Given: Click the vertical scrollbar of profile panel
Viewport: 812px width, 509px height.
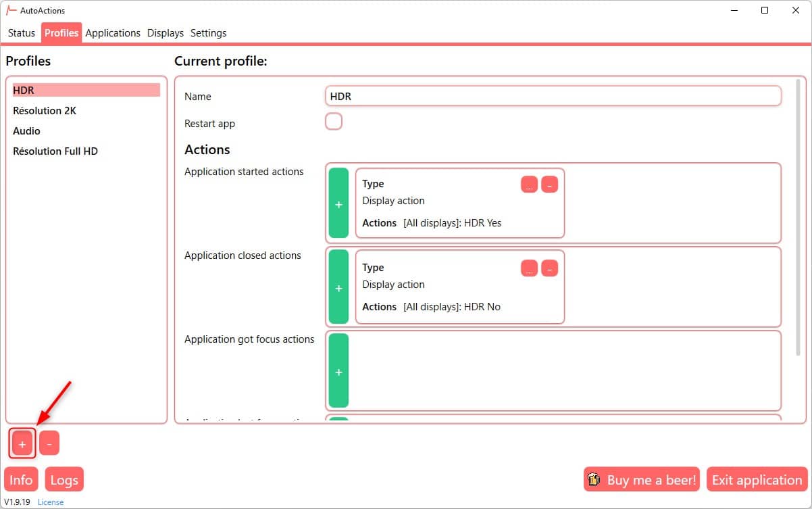Looking at the screenshot, I should click(799, 216).
